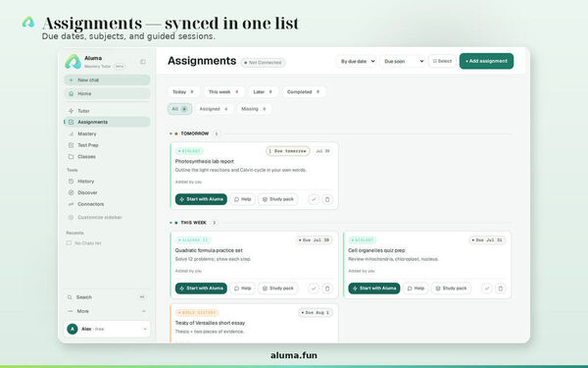Click Help on Cell organelles quiz prep

point(416,289)
